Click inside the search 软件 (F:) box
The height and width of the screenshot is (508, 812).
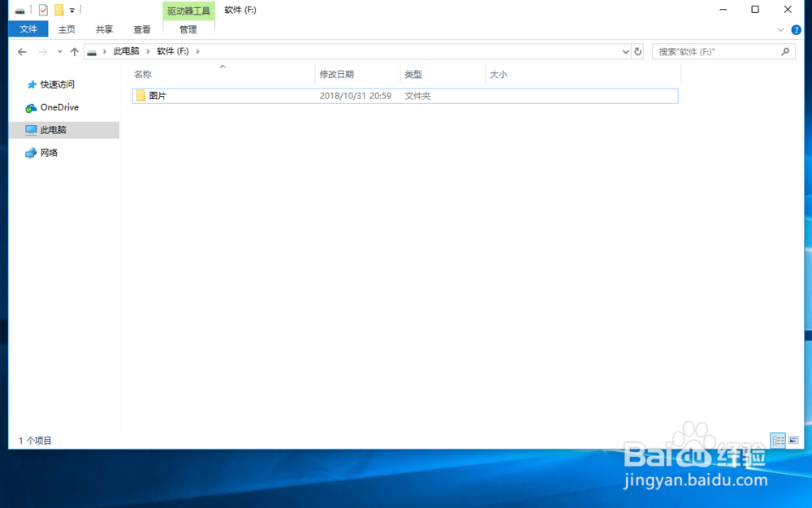click(x=715, y=51)
